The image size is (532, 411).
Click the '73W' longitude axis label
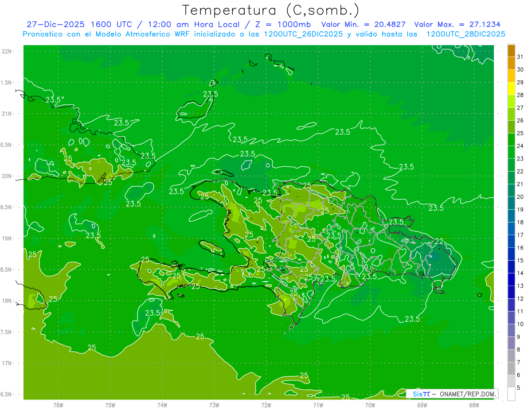214,405
